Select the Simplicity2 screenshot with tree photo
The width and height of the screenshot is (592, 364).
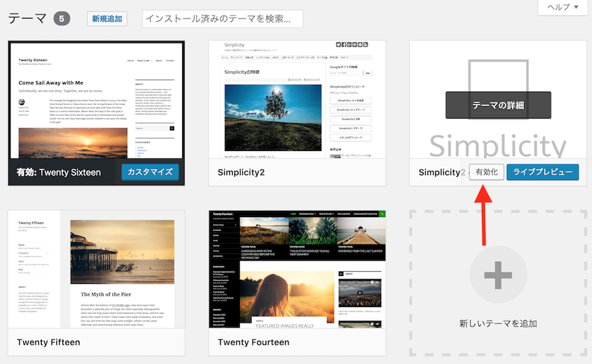(x=297, y=100)
